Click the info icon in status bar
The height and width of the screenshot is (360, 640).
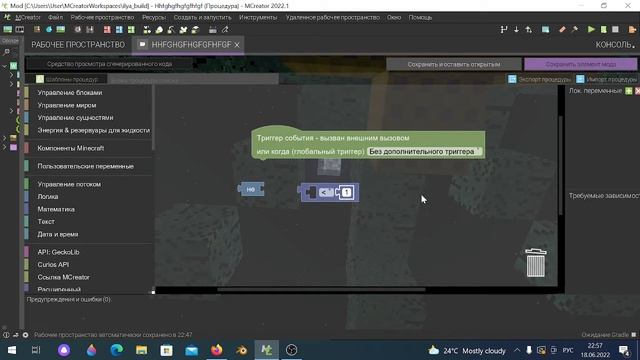point(6,335)
